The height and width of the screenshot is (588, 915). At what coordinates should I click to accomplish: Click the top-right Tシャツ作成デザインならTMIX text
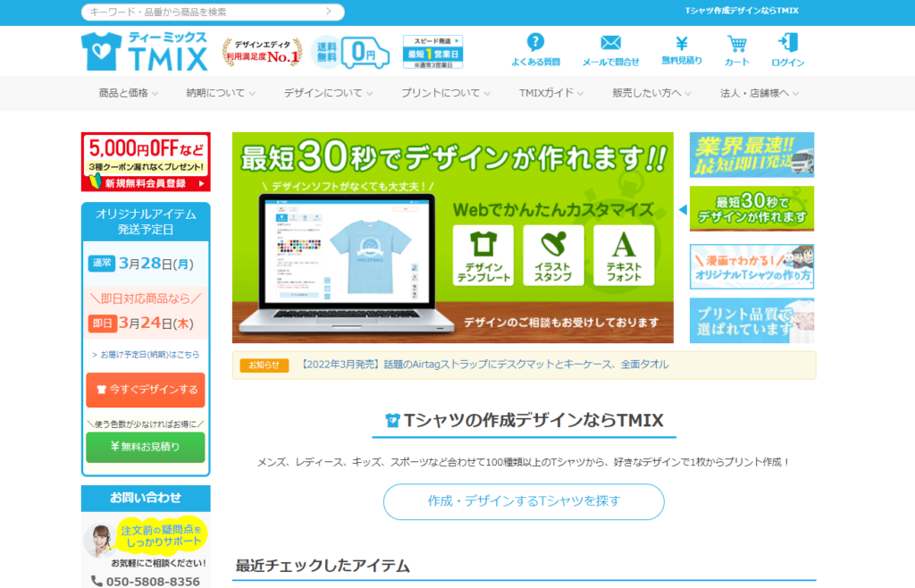point(742,11)
